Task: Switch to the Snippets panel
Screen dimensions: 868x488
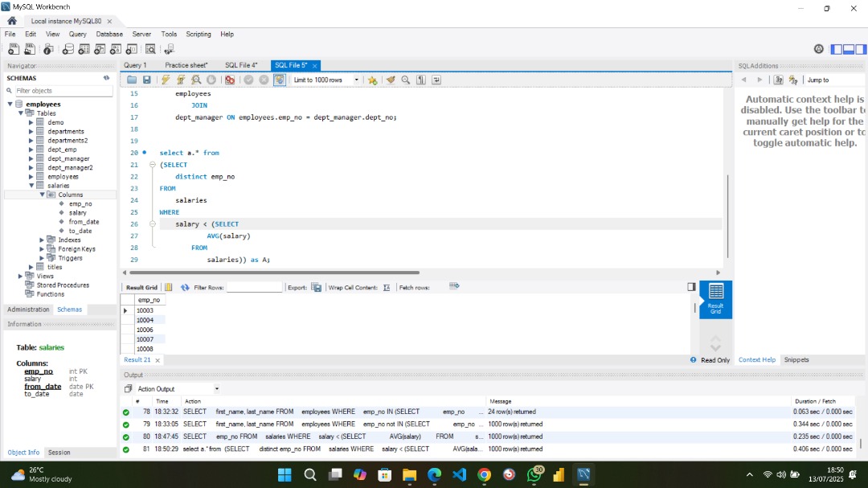Action: (796, 359)
